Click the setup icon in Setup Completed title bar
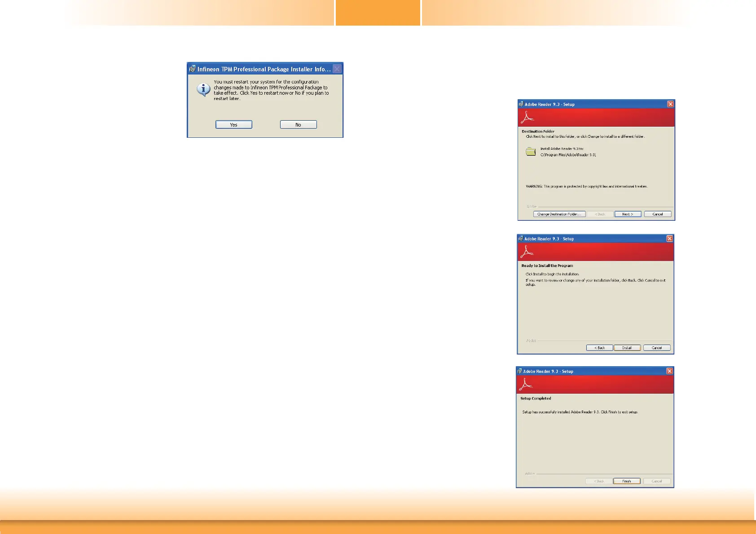This screenshot has width=756, height=534. [520, 371]
